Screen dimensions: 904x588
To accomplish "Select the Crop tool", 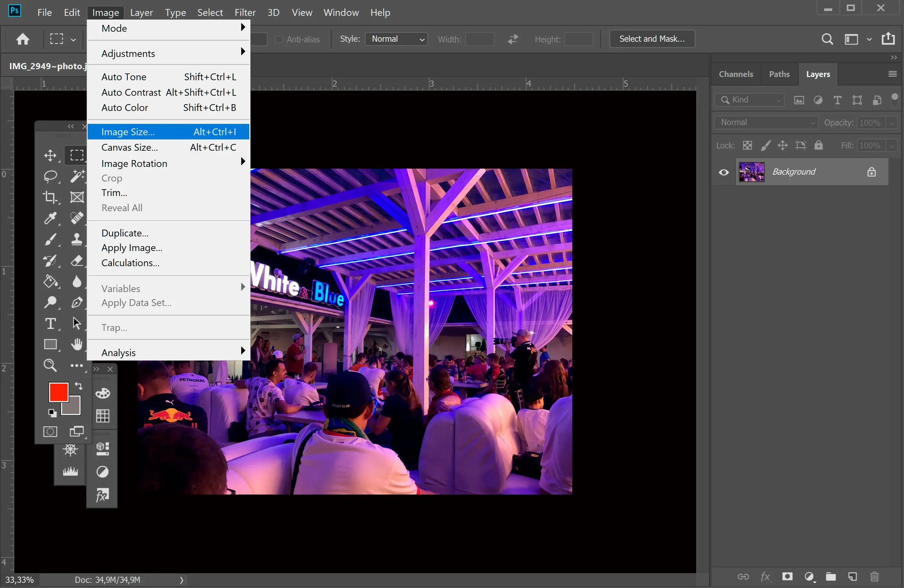I will click(49, 197).
